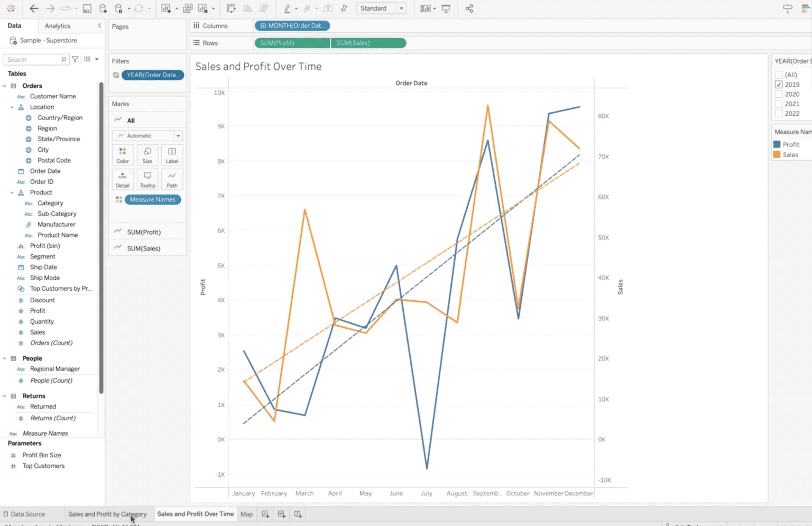
Task: Switch to the Analytics pane
Action: 57,25
